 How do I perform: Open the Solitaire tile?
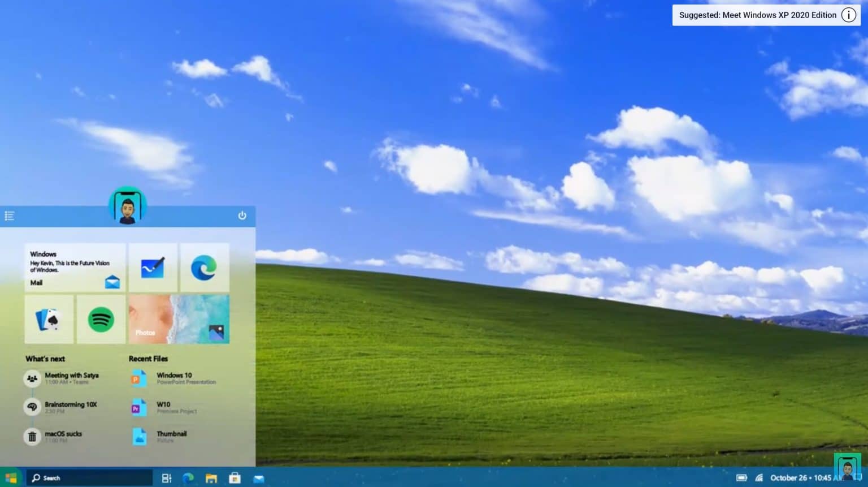coord(49,319)
